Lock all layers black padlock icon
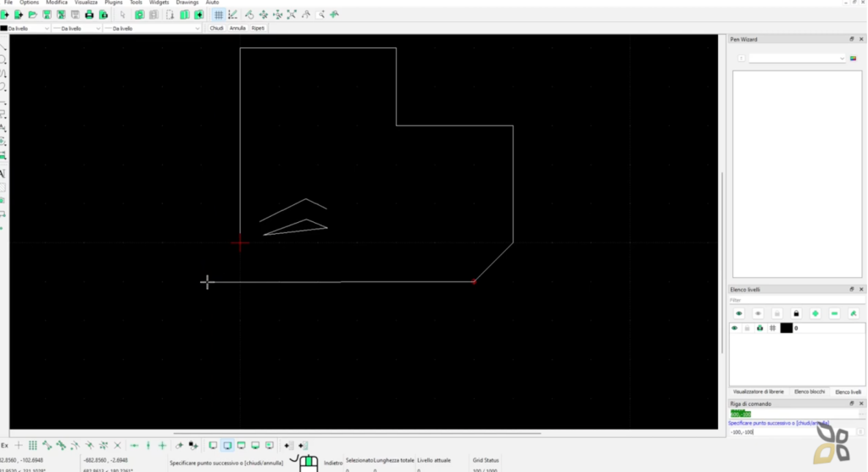Viewport: 868px width, 472px height. [x=796, y=314]
